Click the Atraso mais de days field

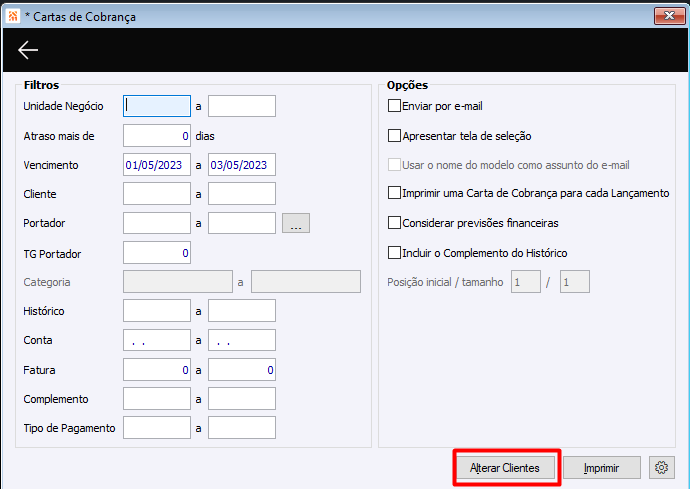[x=157, y=136]
